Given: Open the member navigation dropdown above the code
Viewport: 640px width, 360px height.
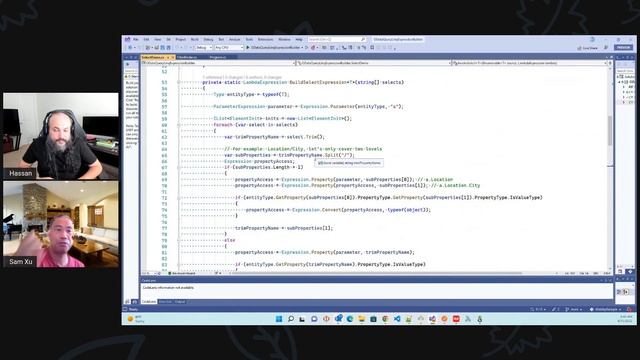Looking at the screenshot, I should [x=530, y=63].
